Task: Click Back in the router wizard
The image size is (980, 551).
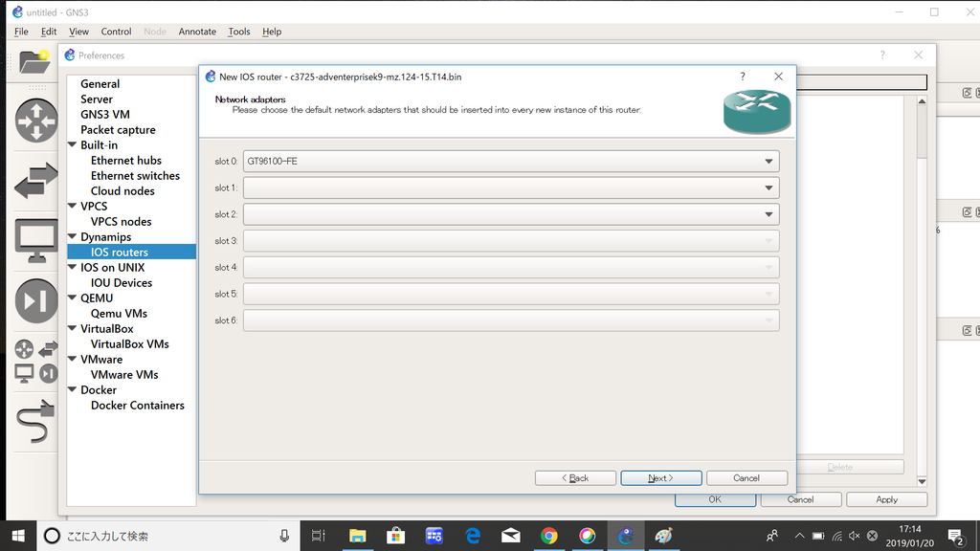Action: pos(575,478)
